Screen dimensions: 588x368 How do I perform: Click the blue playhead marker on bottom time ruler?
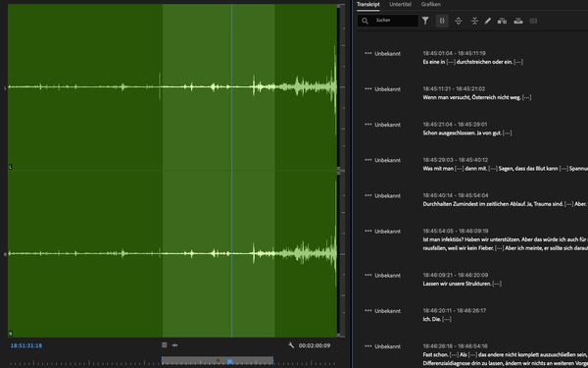tap(230, 361)
